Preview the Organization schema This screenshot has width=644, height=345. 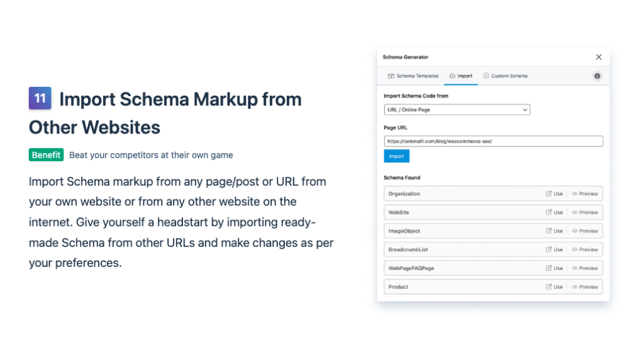tap(585, 194)
